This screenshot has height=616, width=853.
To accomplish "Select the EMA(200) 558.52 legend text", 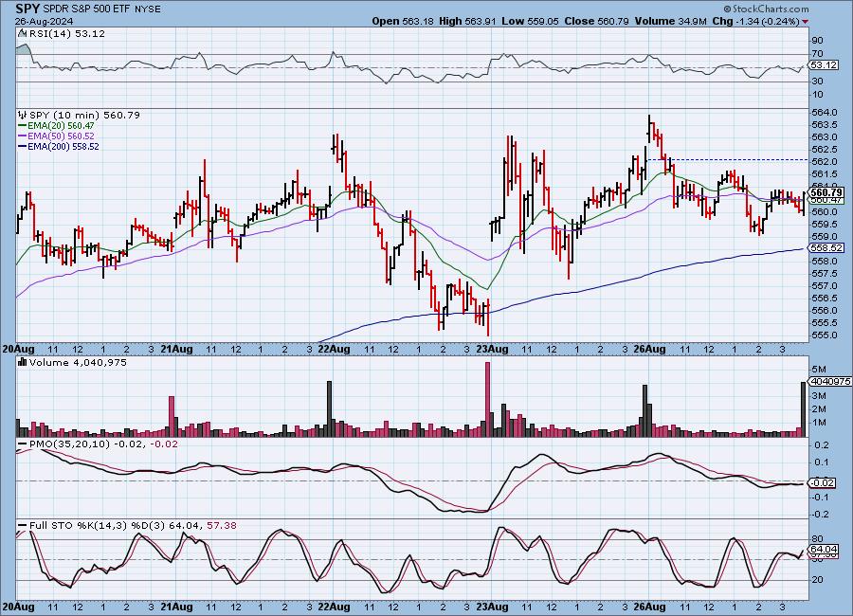I will point(64,146).
